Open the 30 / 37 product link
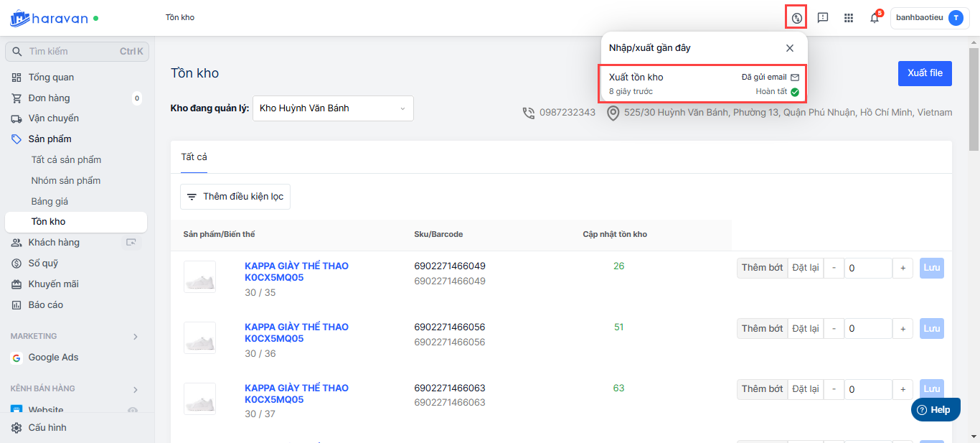Image resolution: width=980 pixels, height=443 pixels. point(296,393)
